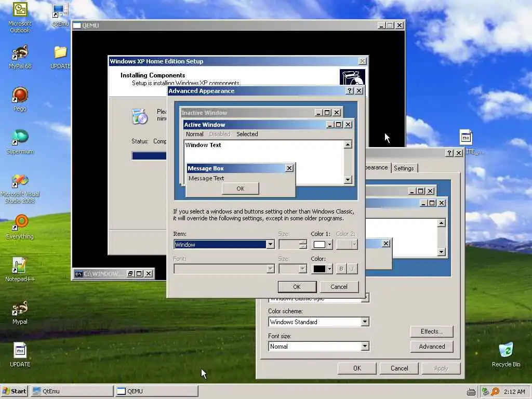
Task: Click the Message Box OK preview button
Action: click(240, 189)
